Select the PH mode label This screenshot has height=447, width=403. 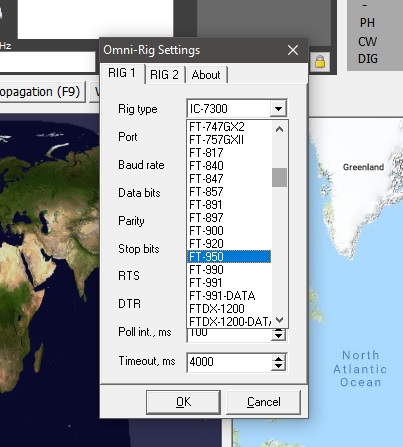click(367, 23)
